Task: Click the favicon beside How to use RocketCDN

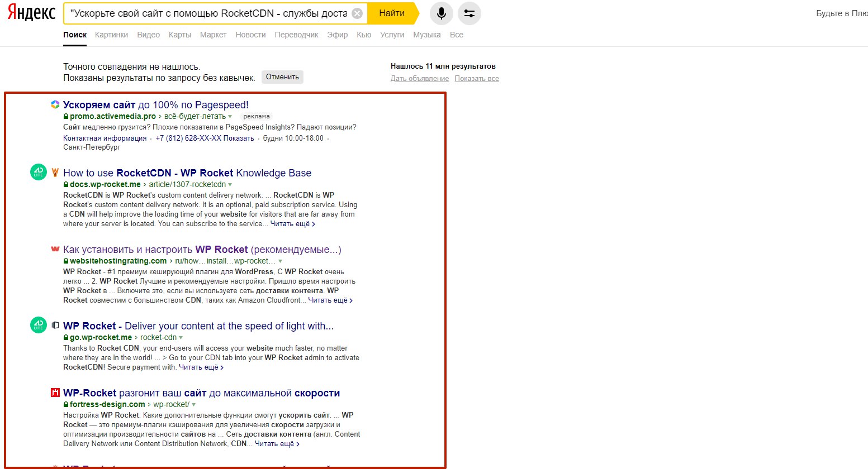Action: [55, 173]
